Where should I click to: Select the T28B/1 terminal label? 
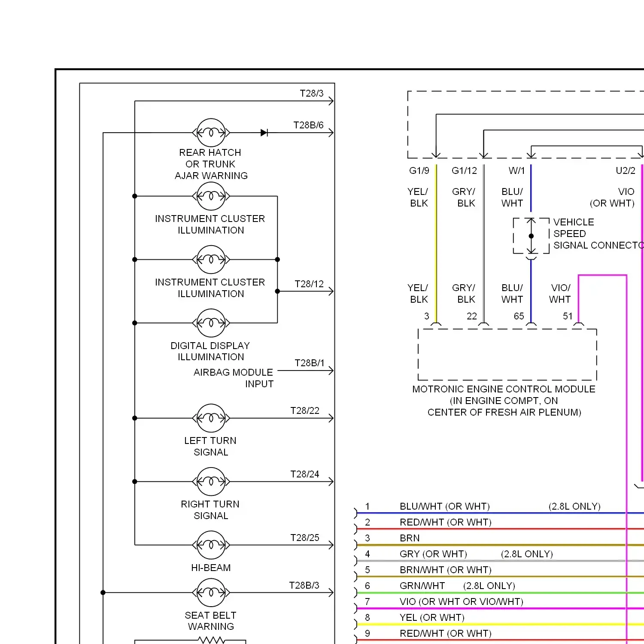[310, 363]
